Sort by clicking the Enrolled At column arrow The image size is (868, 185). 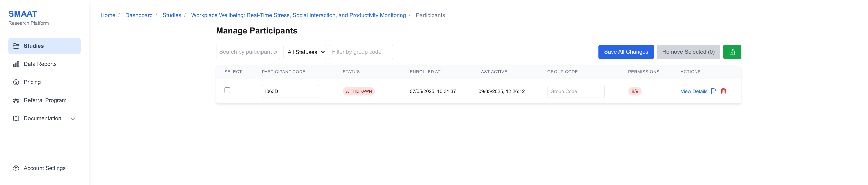click(x=443, y=72)
